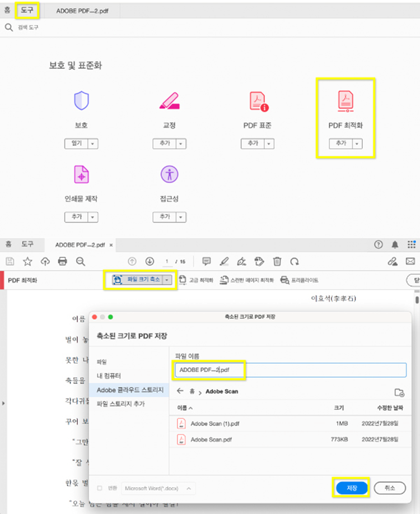Click the star bookmark icon in toolbar
This screenshot has width=420, height=514.
pos(27,261)
